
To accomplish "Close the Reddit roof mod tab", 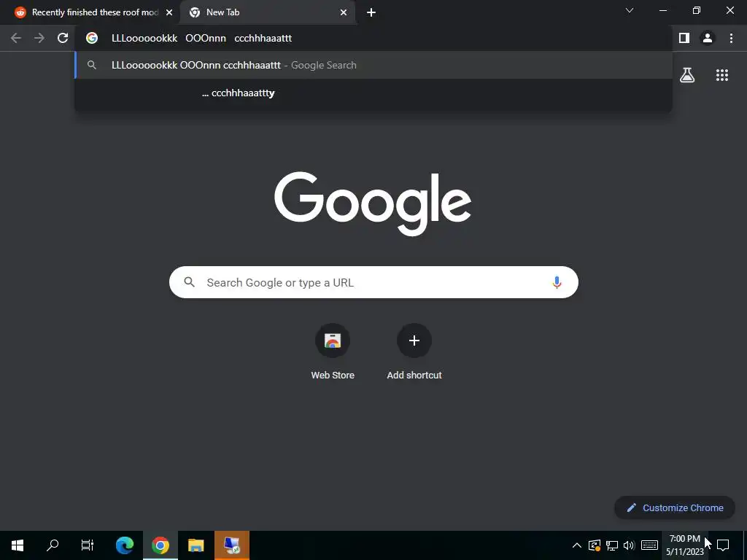I will point(169,13).
